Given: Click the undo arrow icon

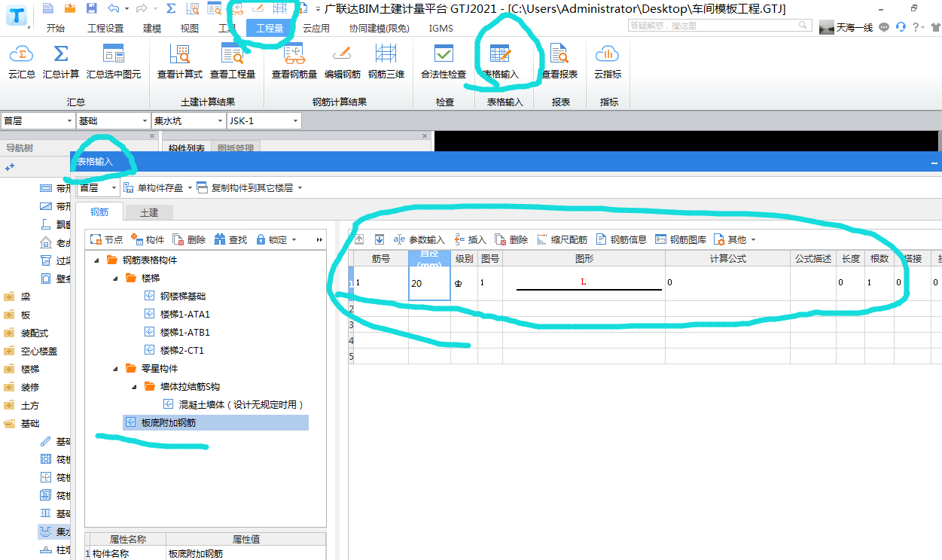Looking at the screenshot, I should (x=113, y=8).
